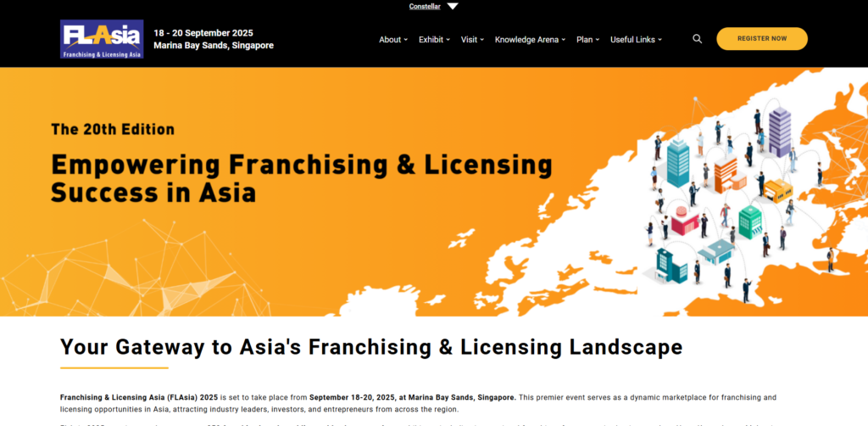The image size is (868, 426).
Task: Open the Exhibit menu
Action: coord(434,39)
